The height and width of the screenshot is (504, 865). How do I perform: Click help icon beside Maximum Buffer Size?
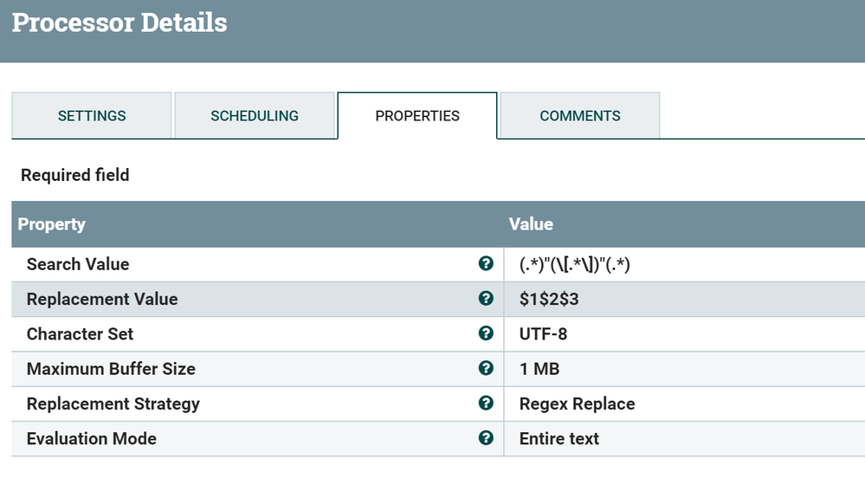(486, 368)
